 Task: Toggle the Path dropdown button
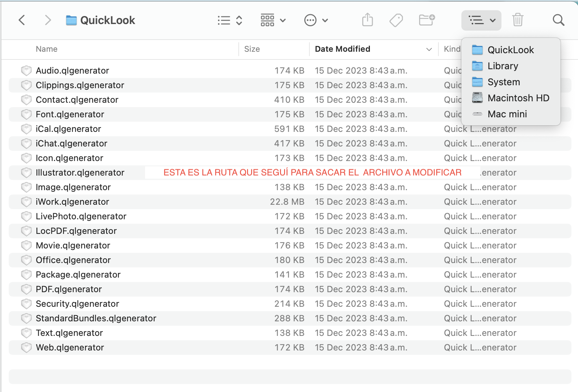click(481, 20)
